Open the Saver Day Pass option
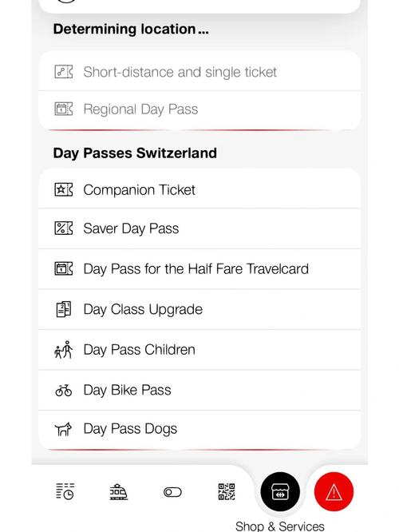399x532 pixels. pos(199,228)
